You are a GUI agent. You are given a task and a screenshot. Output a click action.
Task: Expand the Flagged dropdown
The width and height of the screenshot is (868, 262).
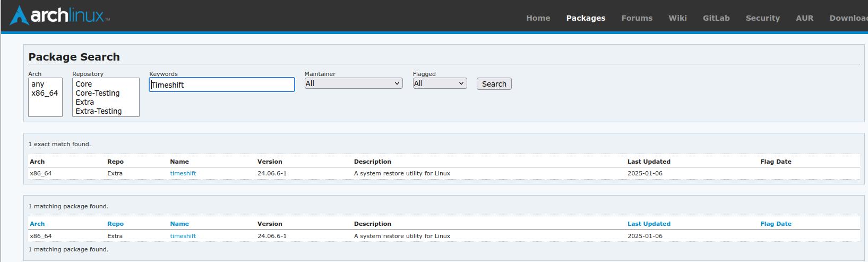point(440,83)
